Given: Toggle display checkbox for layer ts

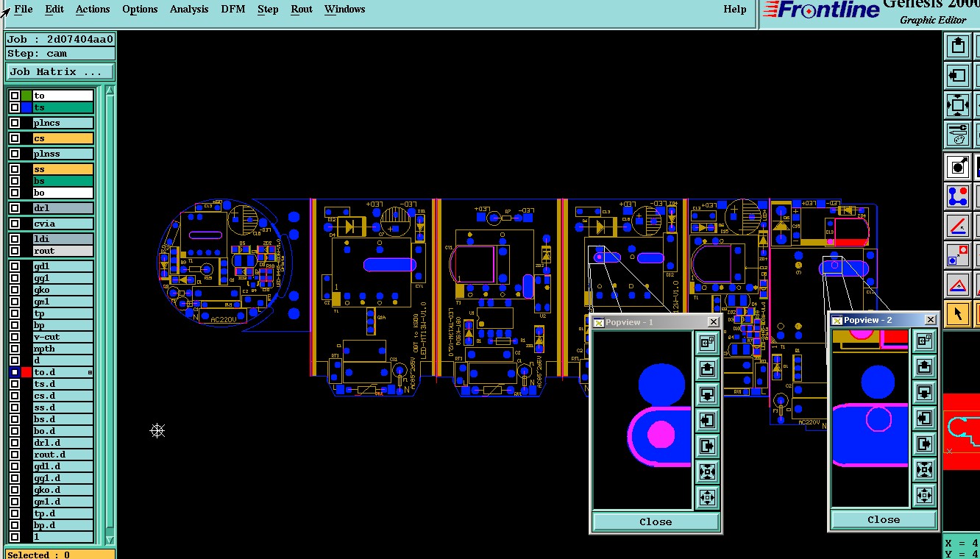Looking at the screenshot, I should (x=15, y=107).
